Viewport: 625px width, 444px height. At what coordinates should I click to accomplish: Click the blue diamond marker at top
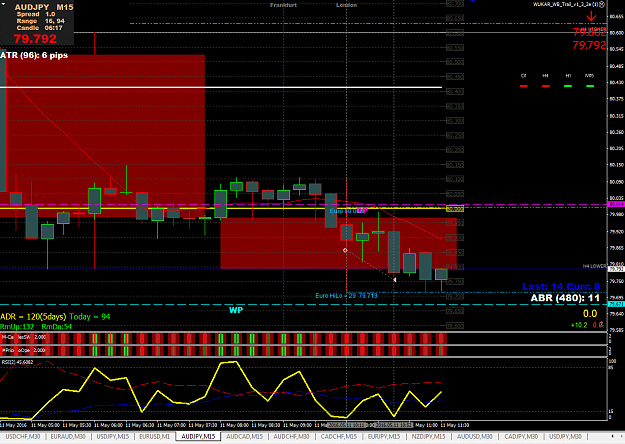click(473, 1)
